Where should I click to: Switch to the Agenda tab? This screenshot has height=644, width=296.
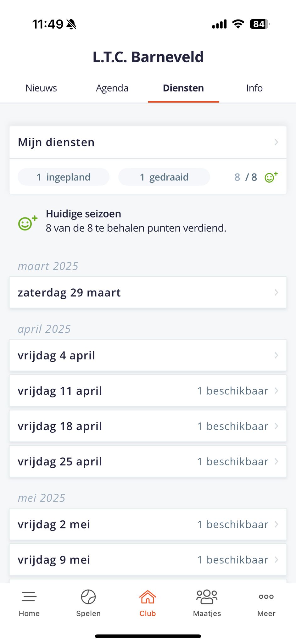pyautogui.click(x=112, y=88)
